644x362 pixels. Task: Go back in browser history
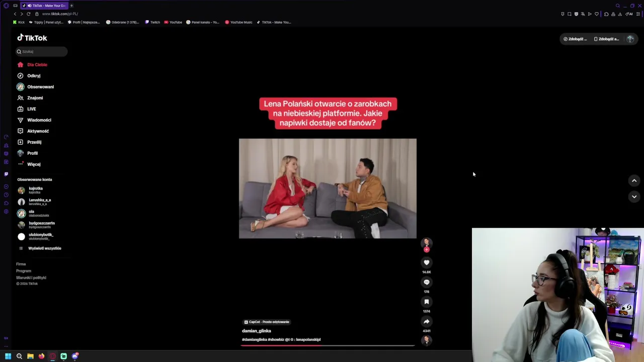click(15, 14)
